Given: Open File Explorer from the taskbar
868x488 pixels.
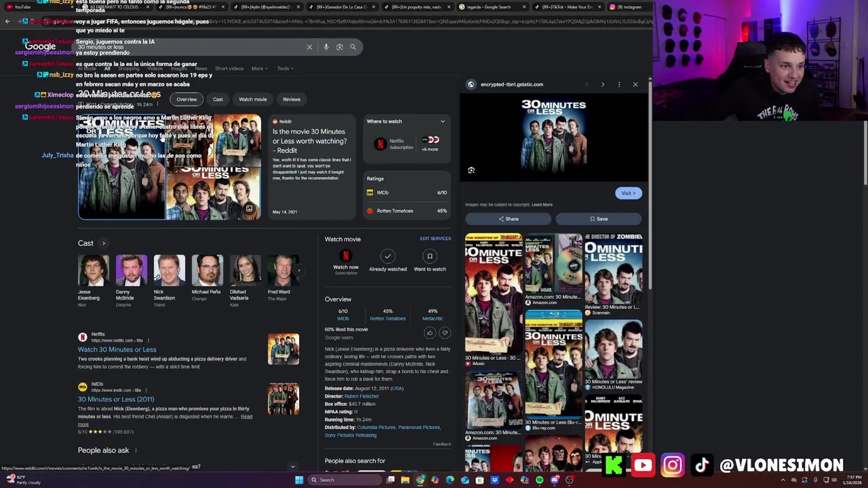Looking at the screenshot, I should (405, 480).
